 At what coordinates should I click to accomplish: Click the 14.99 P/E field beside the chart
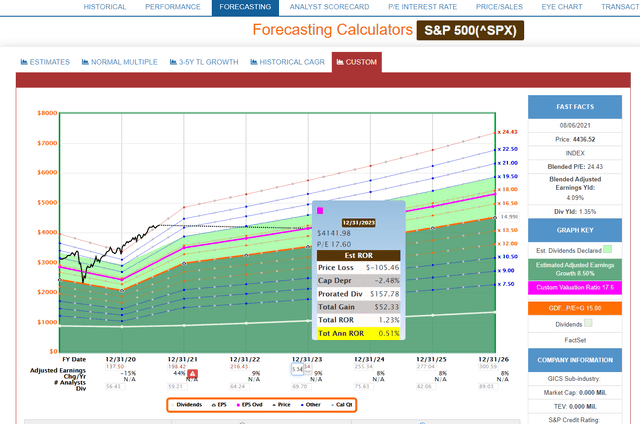click(x=509, y=217)
